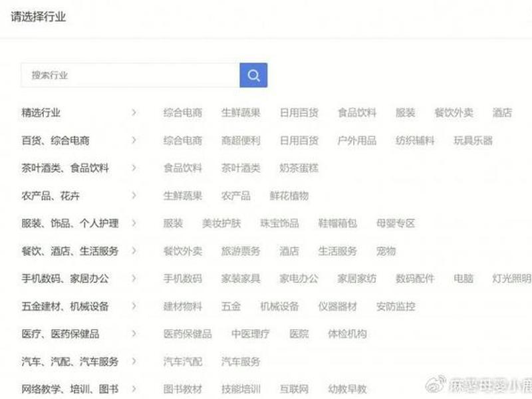Choose 综合电商 in 精选行业 row
Screen dimensions: 532x399
183,112
